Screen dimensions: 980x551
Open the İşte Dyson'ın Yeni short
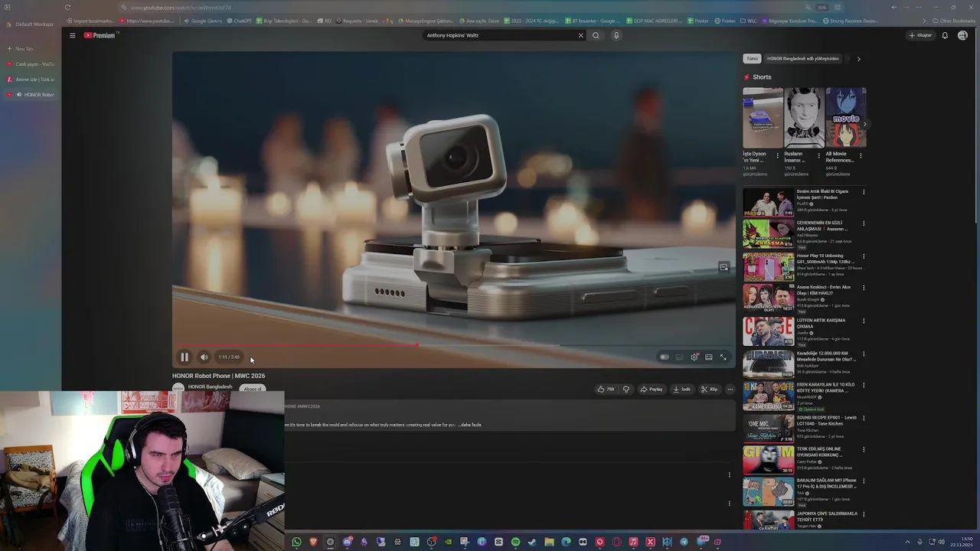click(763, 118)
